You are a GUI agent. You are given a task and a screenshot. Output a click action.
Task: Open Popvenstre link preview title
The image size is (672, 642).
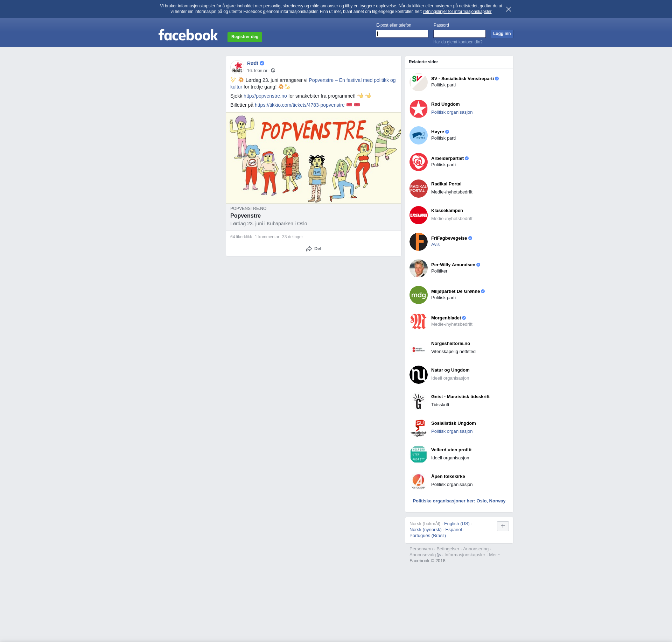pos(245,216)
